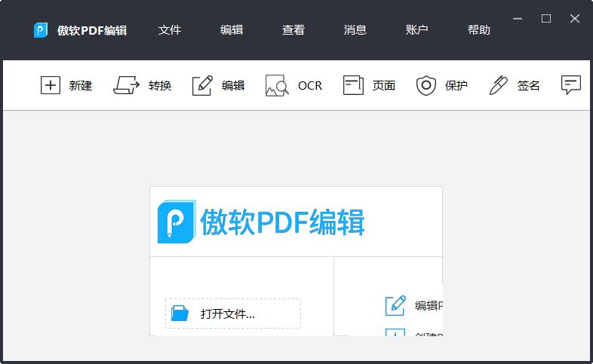Maximize the application window

point(546,19)
